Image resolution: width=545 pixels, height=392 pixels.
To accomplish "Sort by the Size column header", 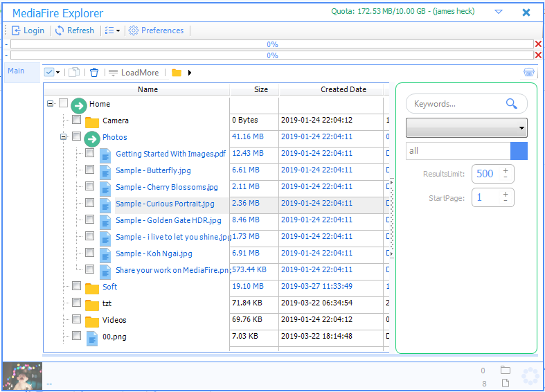I will 254,89.
